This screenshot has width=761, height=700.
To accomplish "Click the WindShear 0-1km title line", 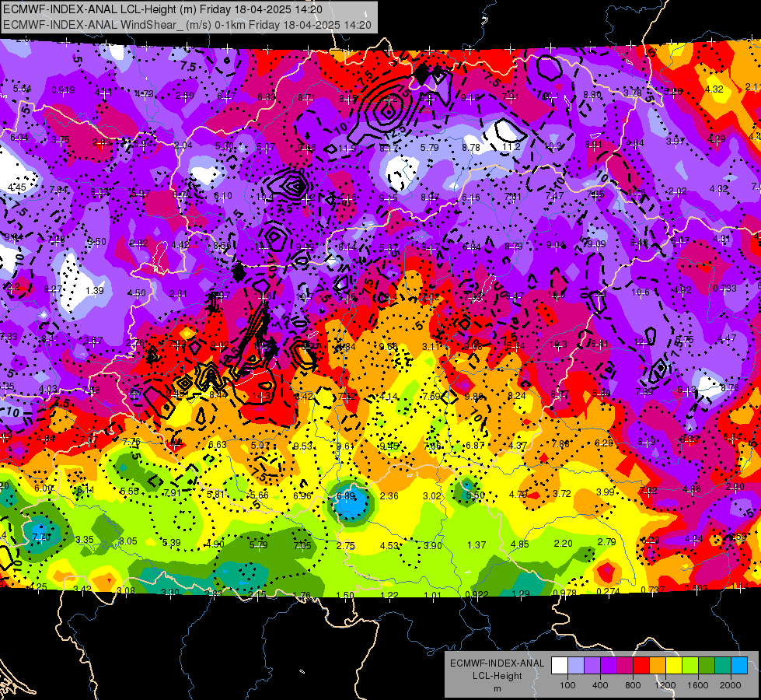I will (x=187, y=25).
